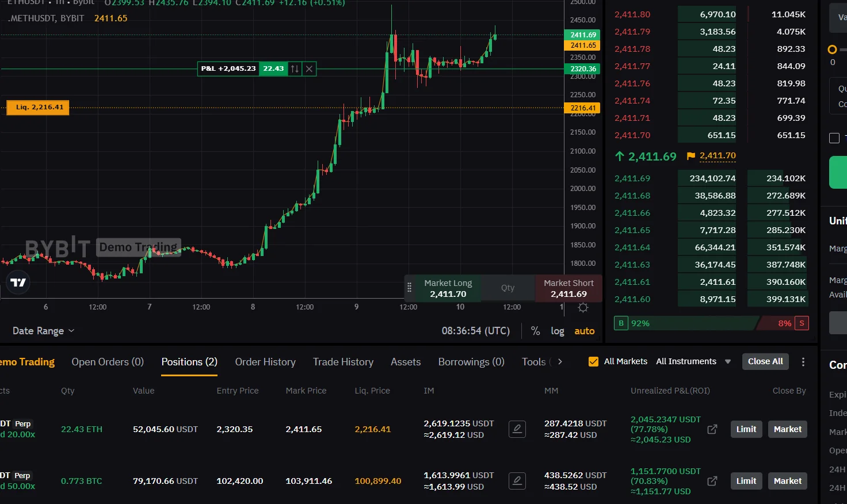
Task: Click the 52,045.60 USDT position value
Action: [x=165, y=429]
